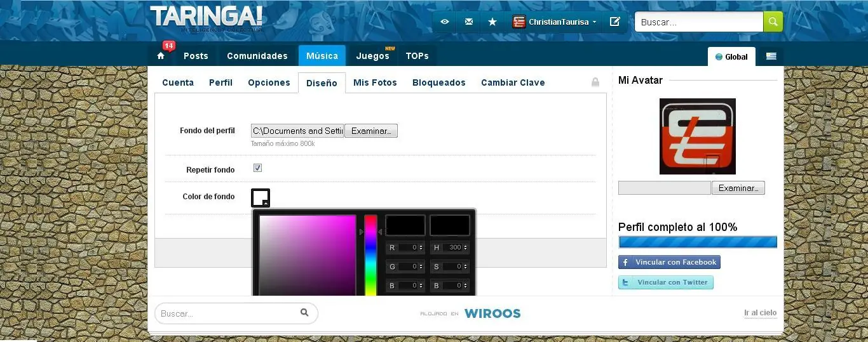Viewport: 868px width, 342px height.
Task: Click Examinar under Mi Avatar
Action: 738,188
